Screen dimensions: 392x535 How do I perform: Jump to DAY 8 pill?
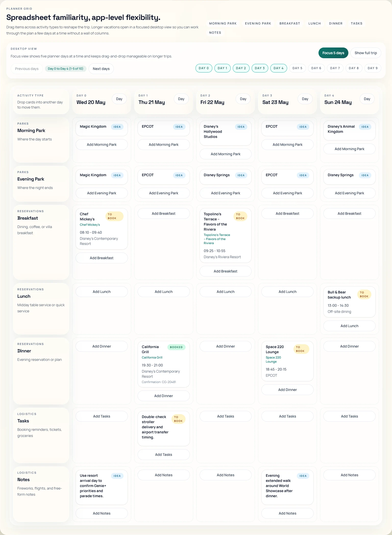pos(354,68)
